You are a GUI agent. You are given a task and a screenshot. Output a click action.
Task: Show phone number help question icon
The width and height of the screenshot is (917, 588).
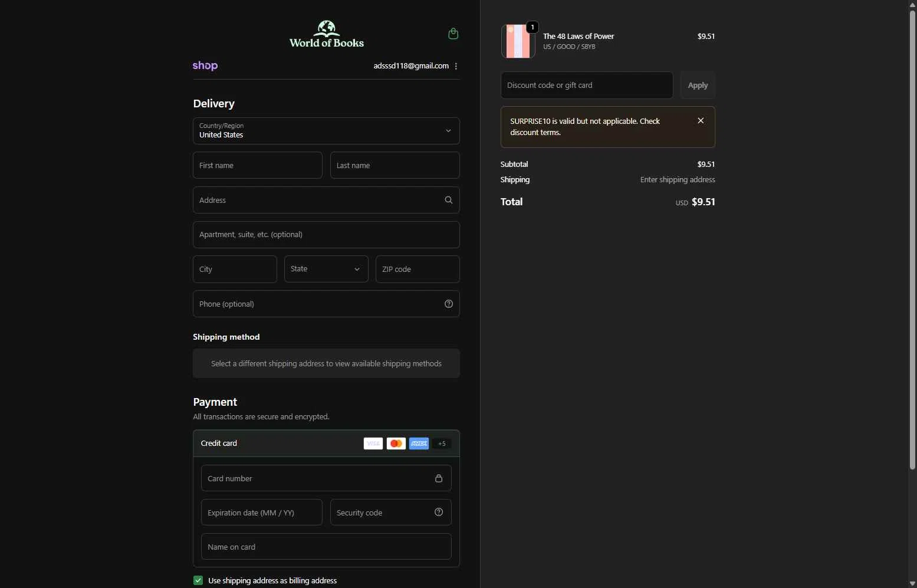[449, 304]
